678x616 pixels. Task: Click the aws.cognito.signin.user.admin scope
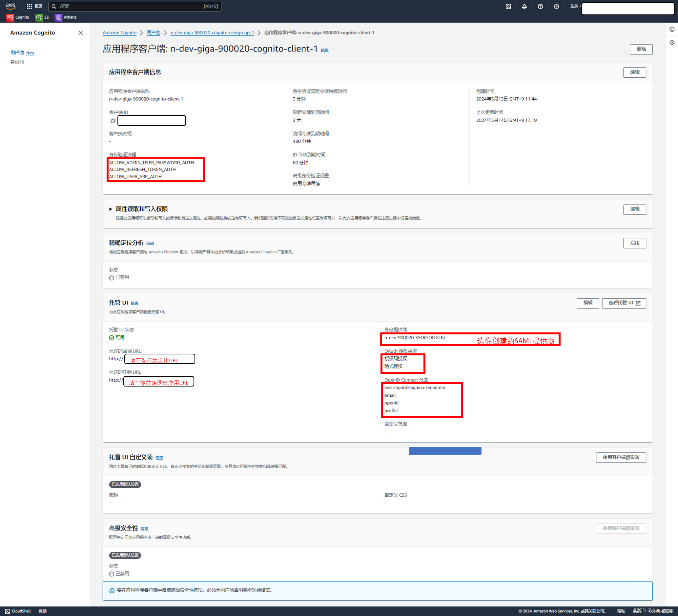415,387
